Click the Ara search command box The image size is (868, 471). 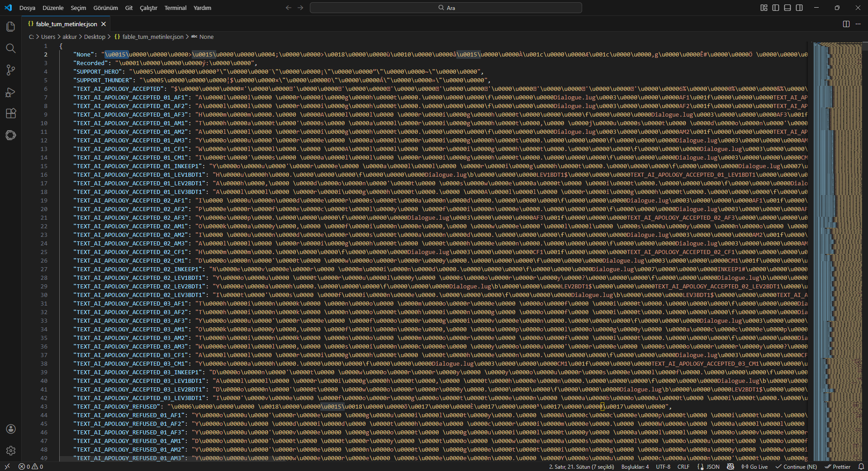pyautogui.click(x=446, y=8)
